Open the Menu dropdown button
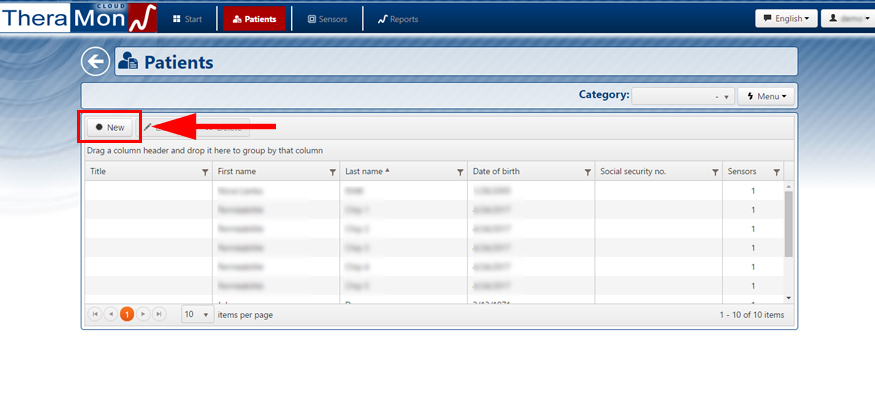 767,96
